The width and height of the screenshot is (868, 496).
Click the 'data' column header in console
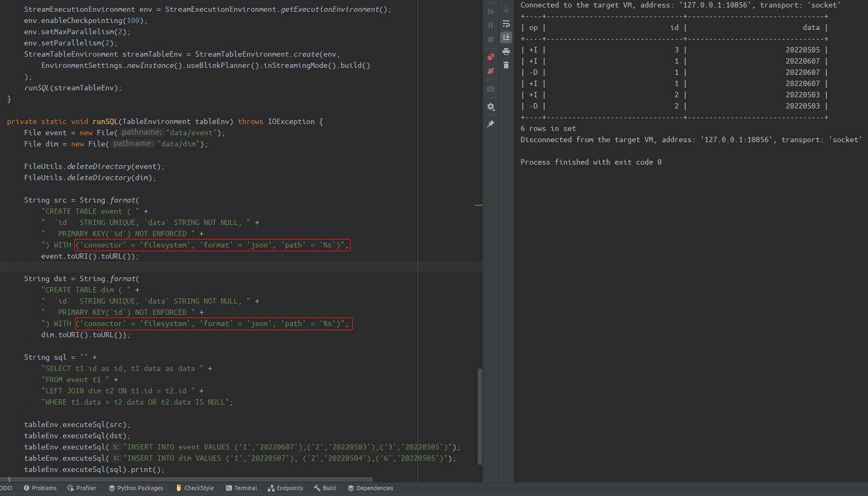point(811,28)
